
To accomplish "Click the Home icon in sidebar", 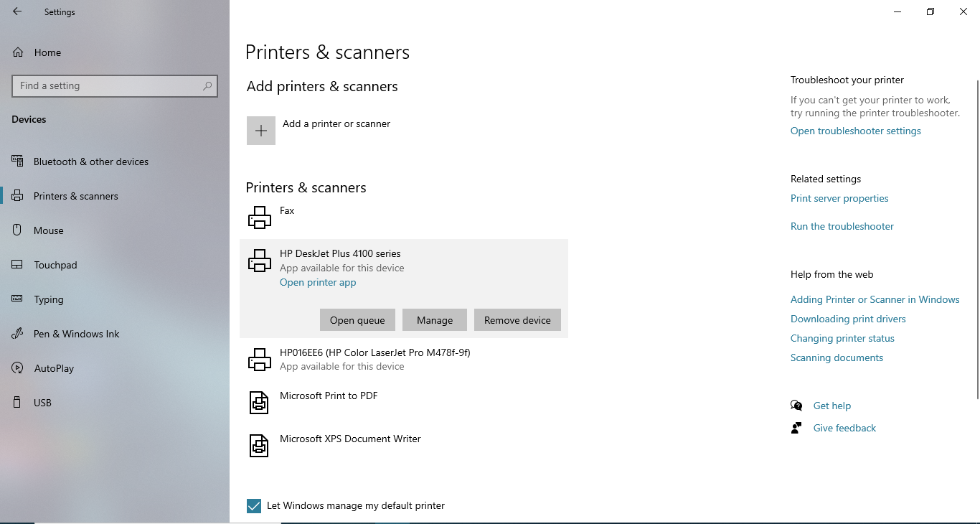I will 18,52.
